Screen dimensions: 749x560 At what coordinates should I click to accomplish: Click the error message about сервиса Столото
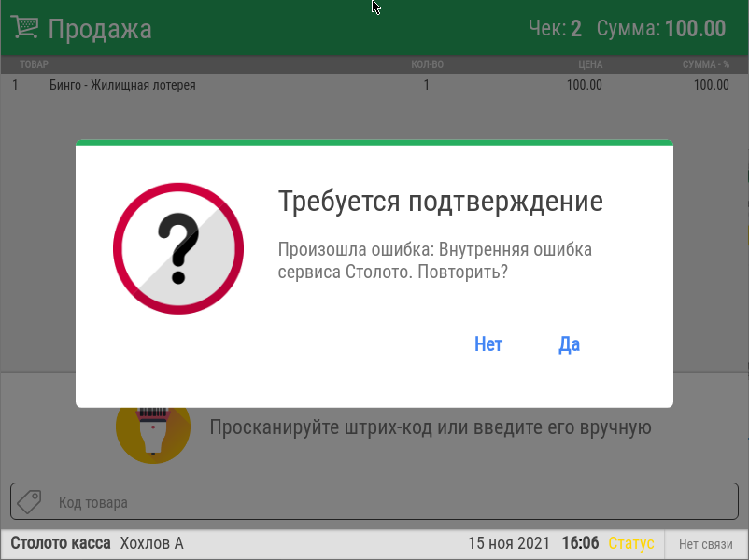click(x=434, y=260)
